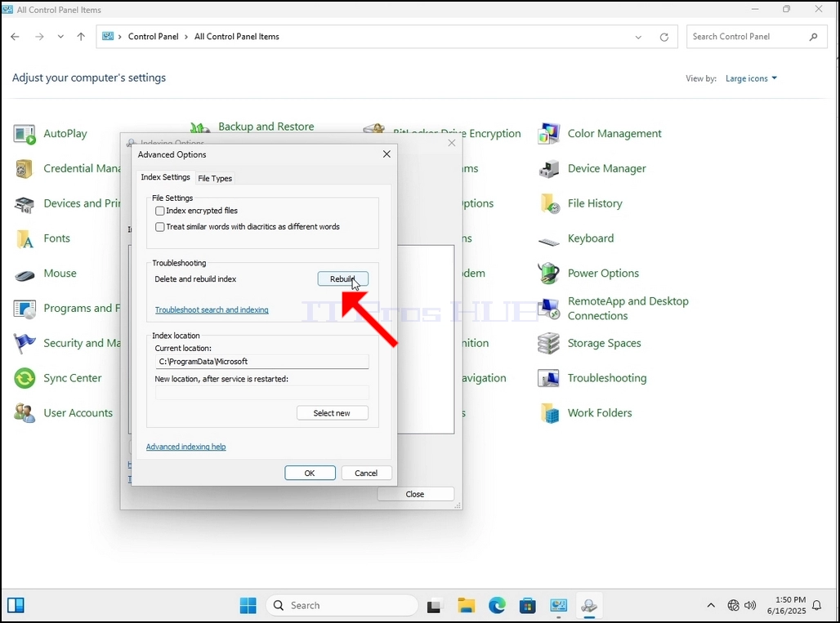Open Devices and Printers icon
Screen dimensions: 840x623
pos(25,204)
